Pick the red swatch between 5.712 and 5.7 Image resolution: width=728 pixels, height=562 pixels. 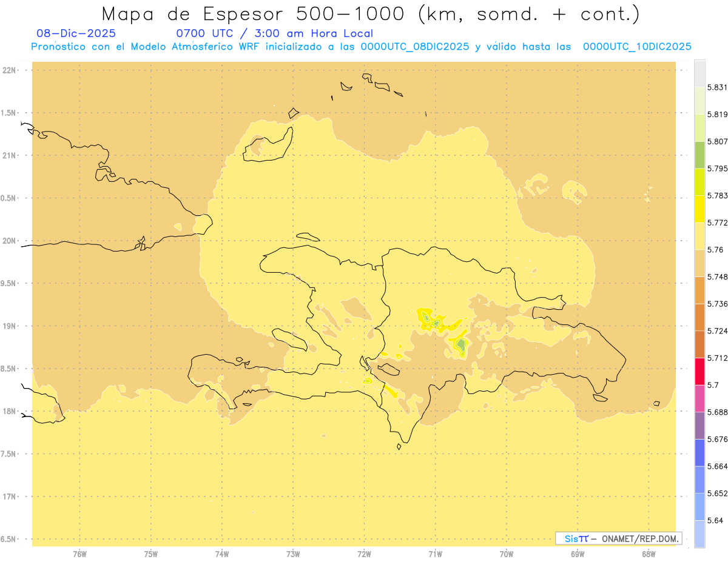699,371
